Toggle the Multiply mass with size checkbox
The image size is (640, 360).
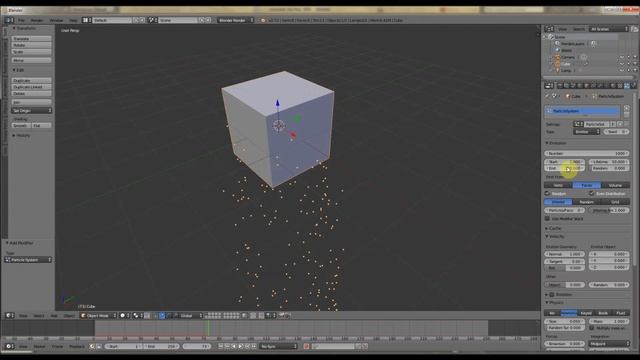tap(591, 328)
